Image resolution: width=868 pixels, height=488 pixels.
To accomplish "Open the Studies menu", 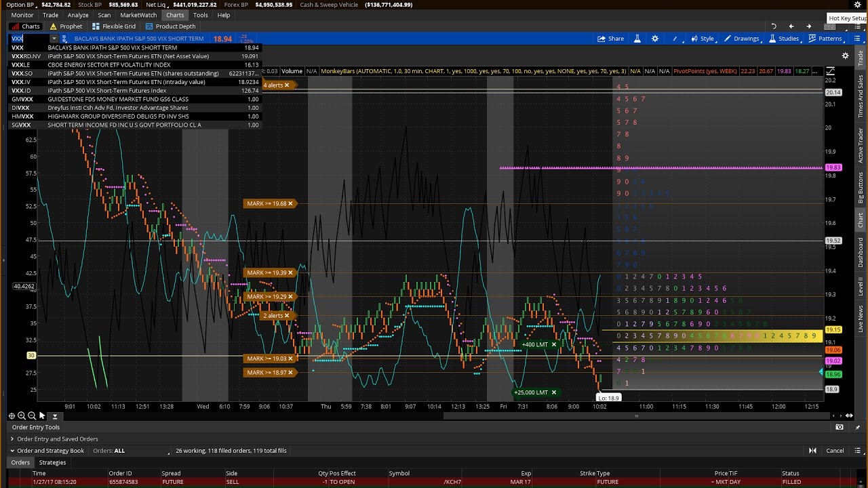I will (784, 39).
